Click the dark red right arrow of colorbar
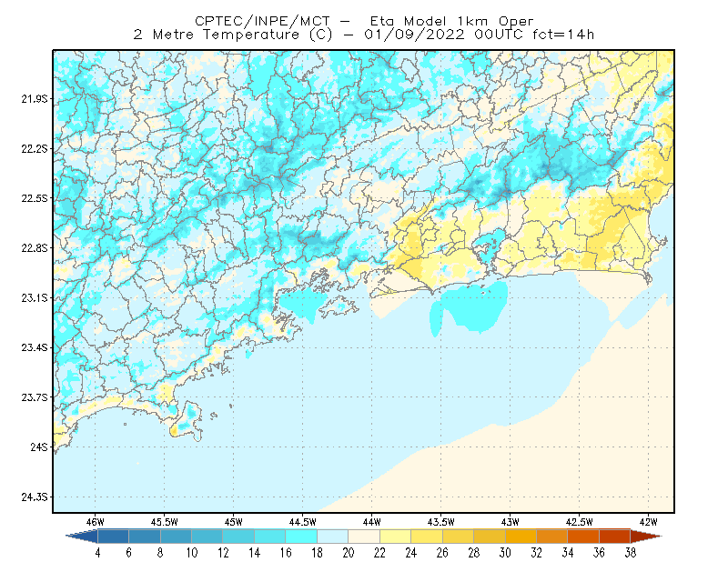728x562 pixels. pos(646,537)
